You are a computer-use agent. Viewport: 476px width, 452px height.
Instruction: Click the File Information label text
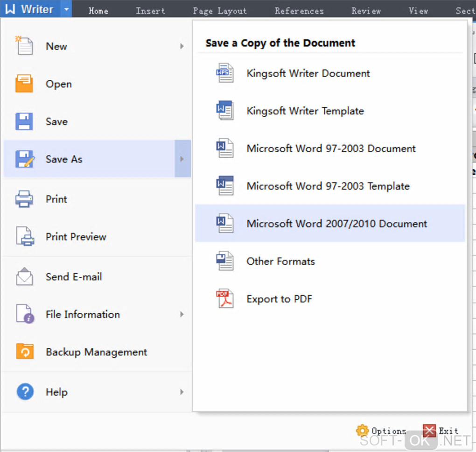pos(83,314)
